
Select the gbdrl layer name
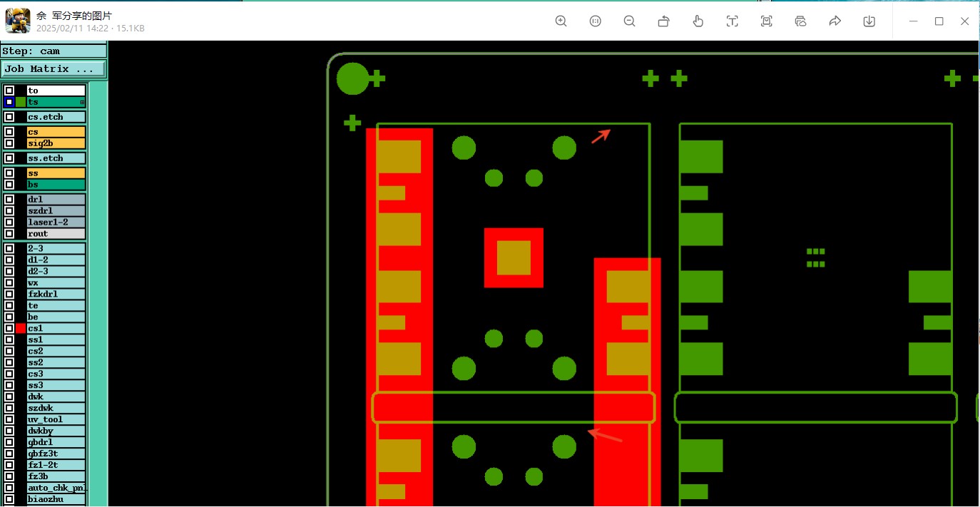click(56, 443)
